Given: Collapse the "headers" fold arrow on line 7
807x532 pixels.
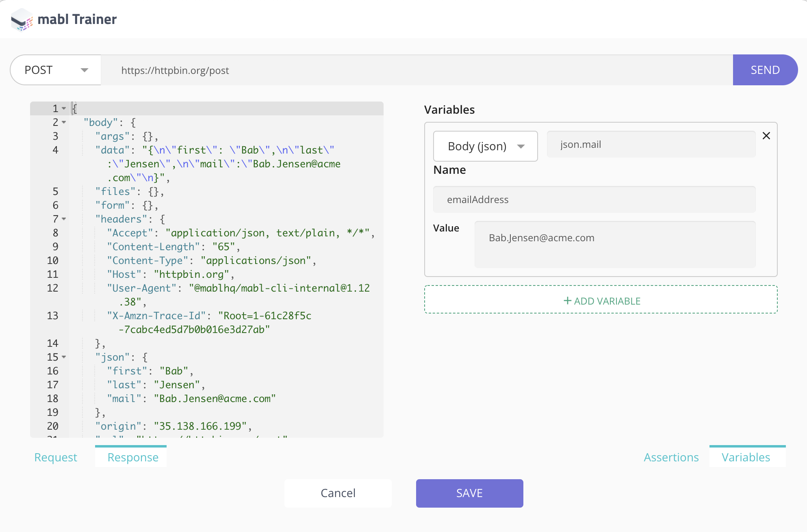Looking at the screenshot, I should (64, 219).
